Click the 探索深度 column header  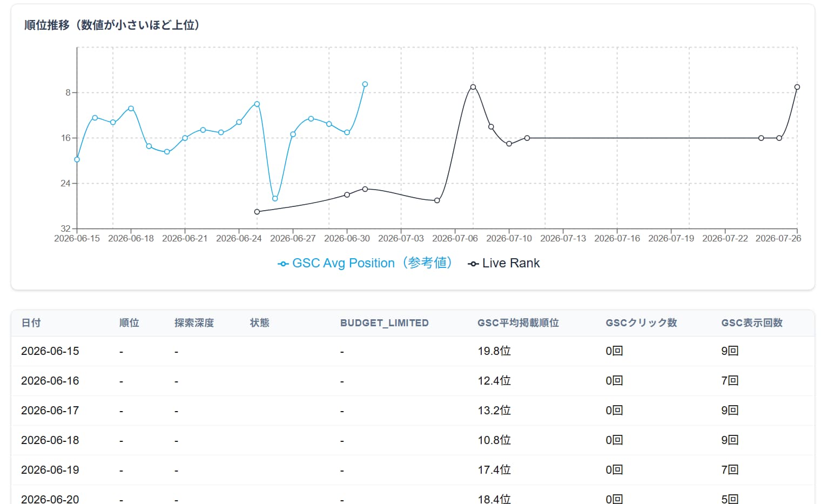pos(194,323)
